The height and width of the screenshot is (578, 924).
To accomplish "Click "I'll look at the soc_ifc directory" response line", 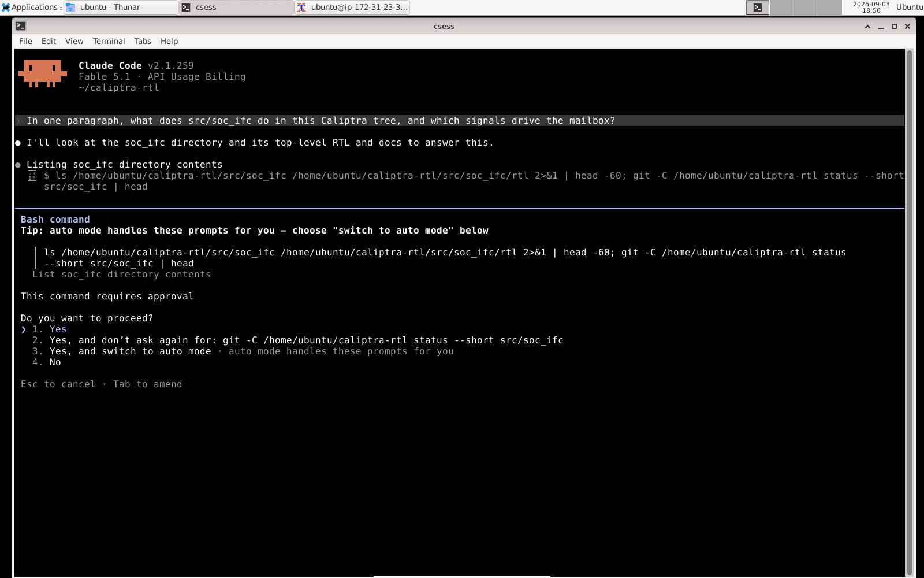I will pos(260,143).
